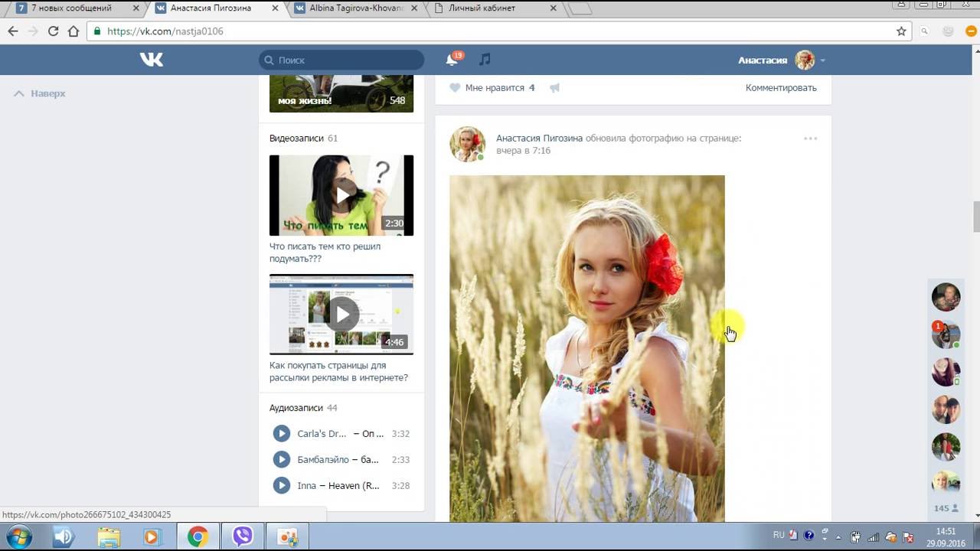
Task: Click the user avatar in VK header
Action: [x=804, y=60]
